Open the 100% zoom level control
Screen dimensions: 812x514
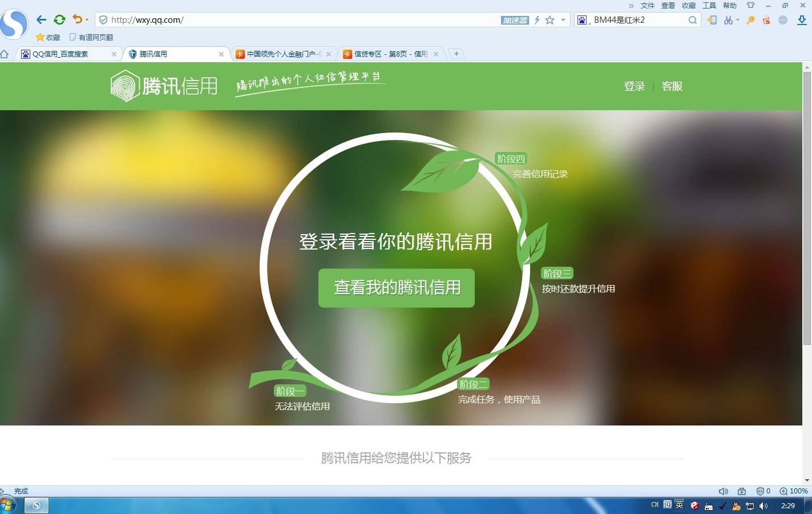(x=794, y=491)
